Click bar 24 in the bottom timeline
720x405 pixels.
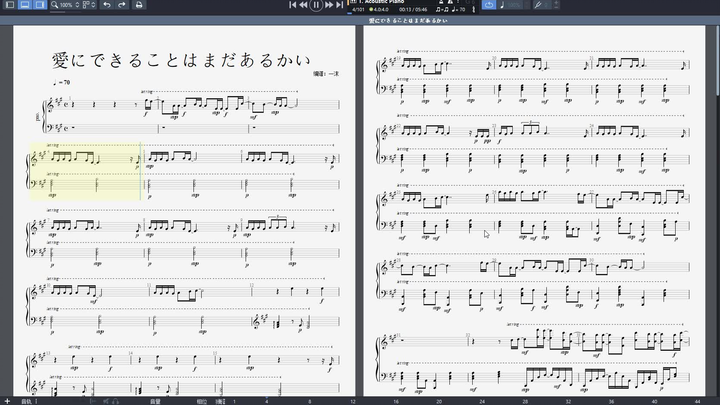click(482, 401)
